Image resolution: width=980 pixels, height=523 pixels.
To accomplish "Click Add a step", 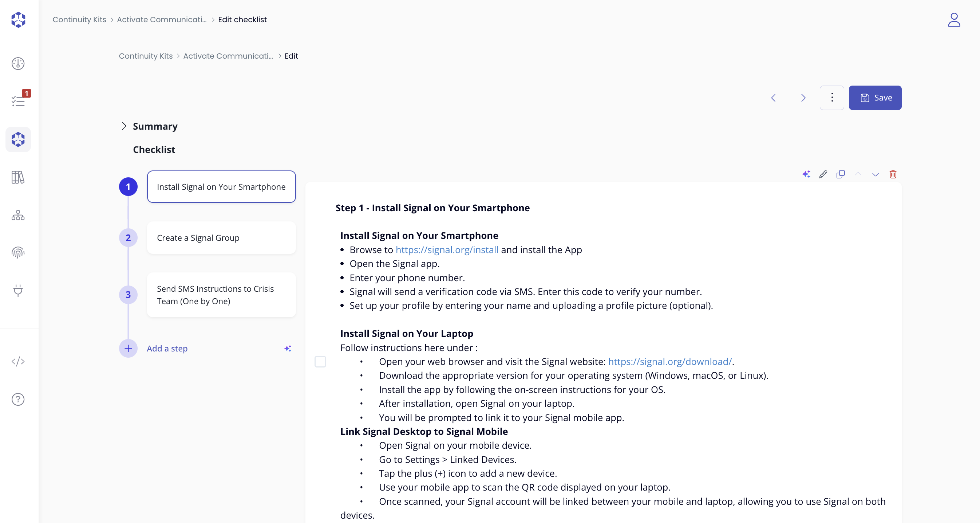I will tap(167, 349).
